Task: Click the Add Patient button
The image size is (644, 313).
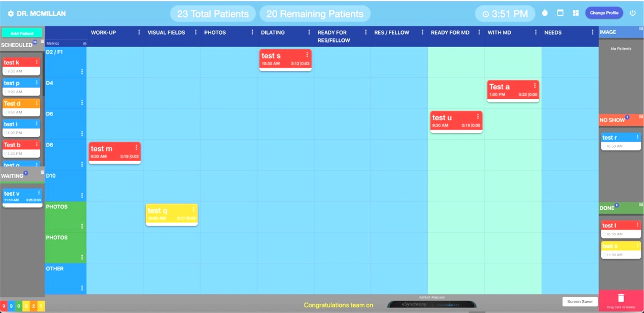Action: [x=22, y=33]
